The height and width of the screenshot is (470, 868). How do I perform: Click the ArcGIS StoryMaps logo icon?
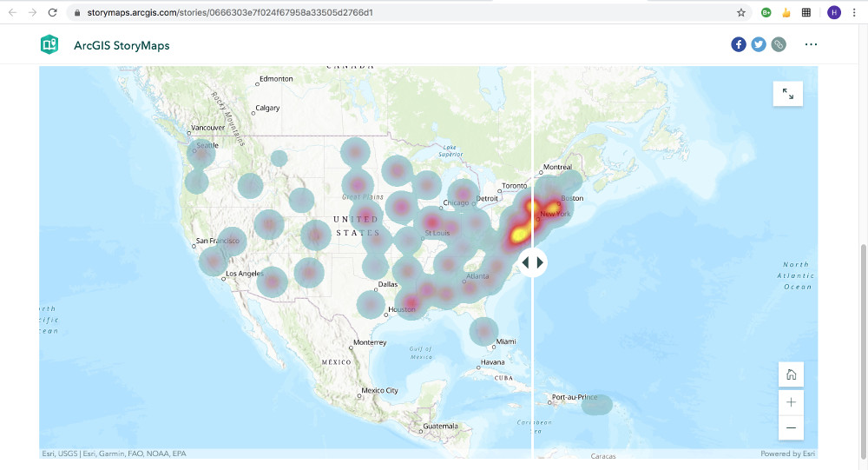click(x=49, y=45)
